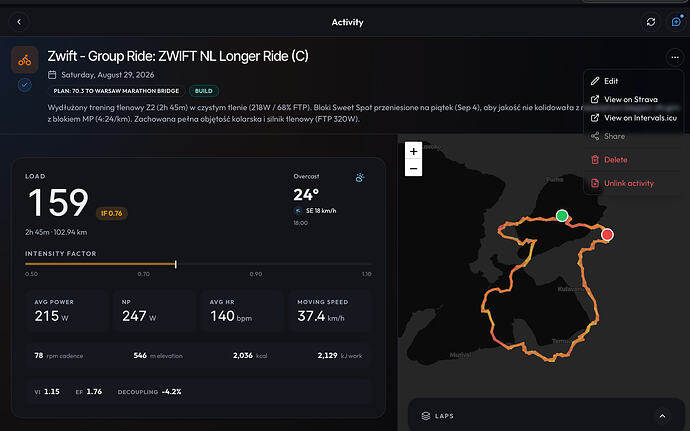
Task: Click the MOVING SPEED 37.4 km/h card
Action: coord(329,311)
